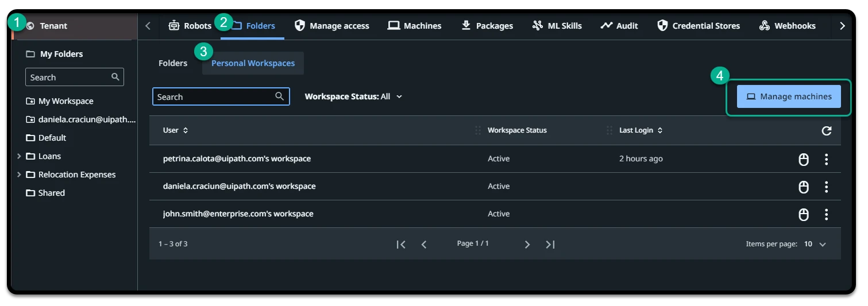The width and height of the screenshot is (868, 306).
Task: Explore daniela.craciun workspace via mouse icon
Action: click(804, 187)
